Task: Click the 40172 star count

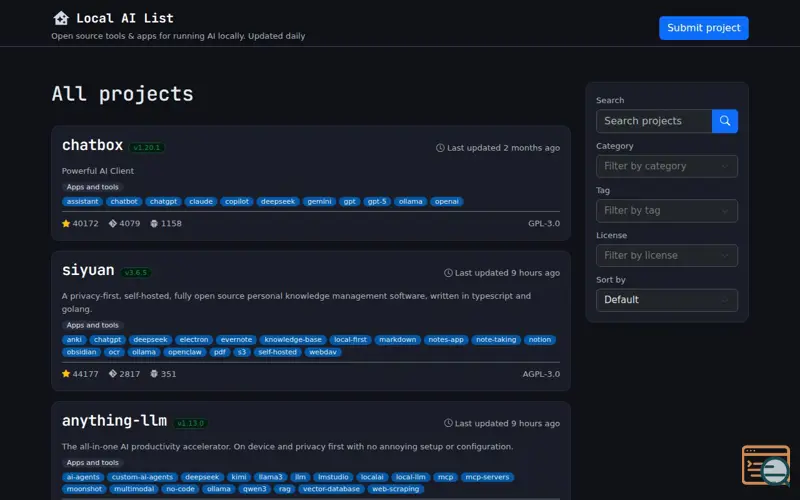Action: (85, 223)
